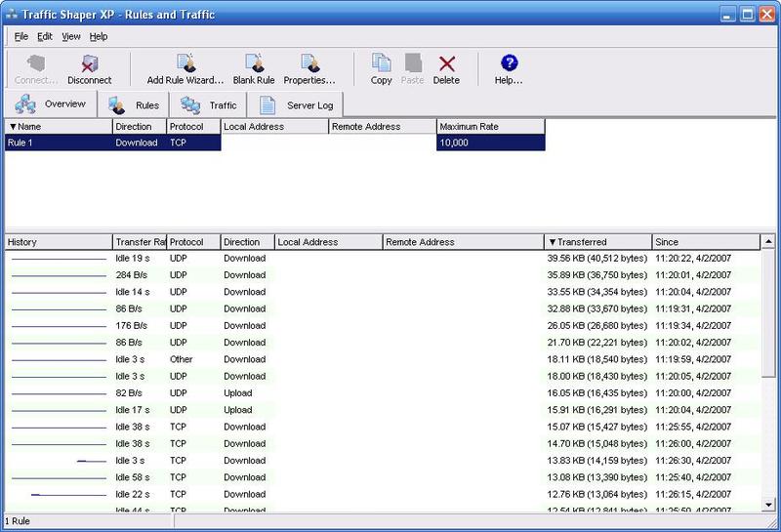Sort rules by Maximum Rate header

[x=491, y=127]
